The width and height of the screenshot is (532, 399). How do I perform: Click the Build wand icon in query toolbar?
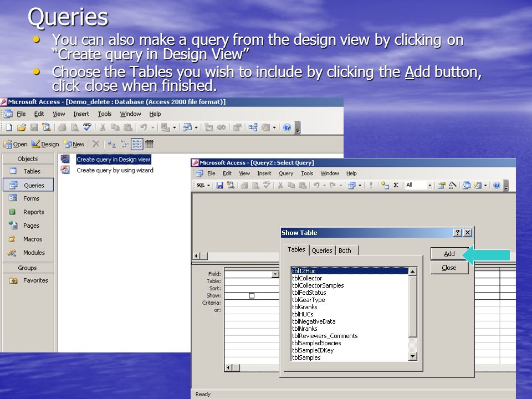click(452, 185)
